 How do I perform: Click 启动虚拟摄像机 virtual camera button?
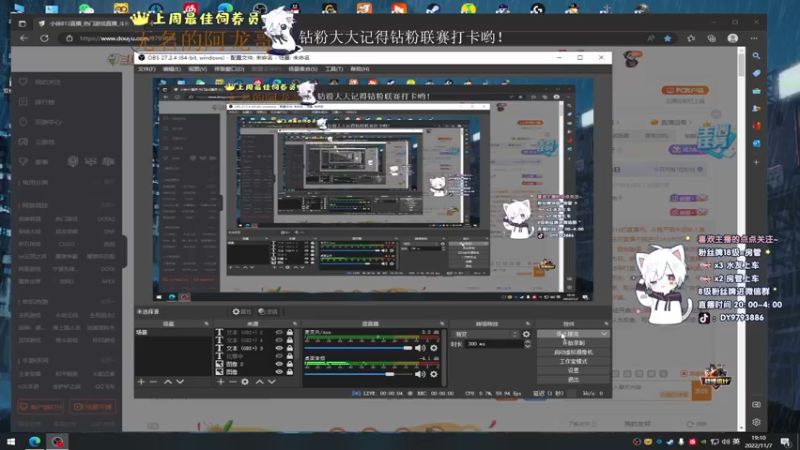click(x=573, y=353)
